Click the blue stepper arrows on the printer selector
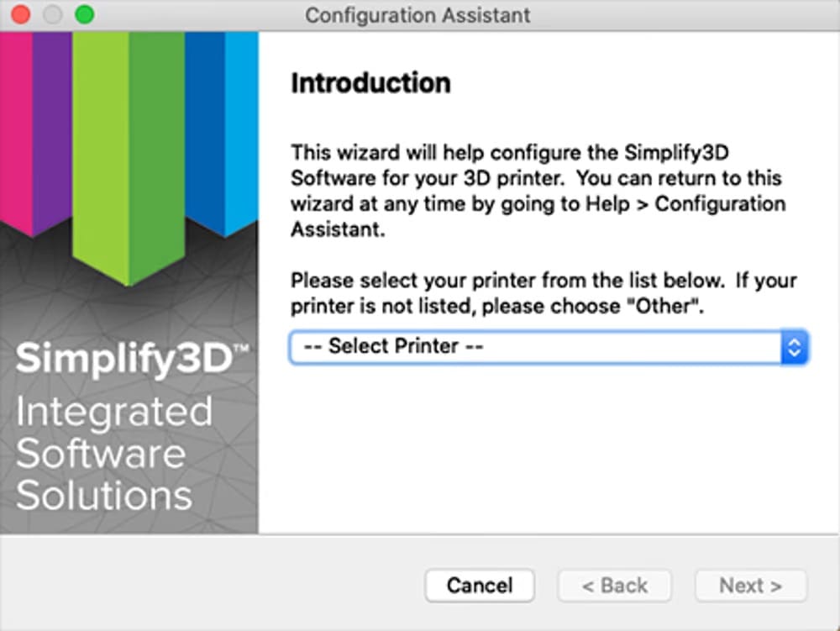This screenshot has width=840, height=631. click(x=793, y=346)
